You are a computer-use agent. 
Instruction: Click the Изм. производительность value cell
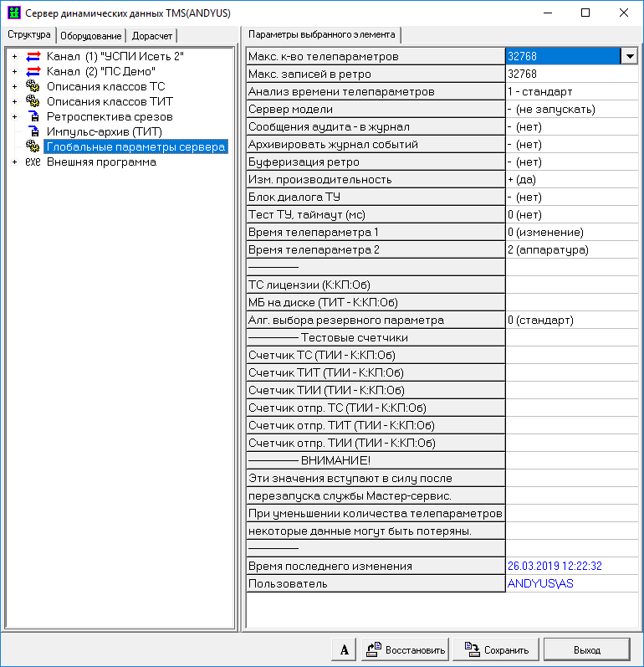tap(571, 179)
